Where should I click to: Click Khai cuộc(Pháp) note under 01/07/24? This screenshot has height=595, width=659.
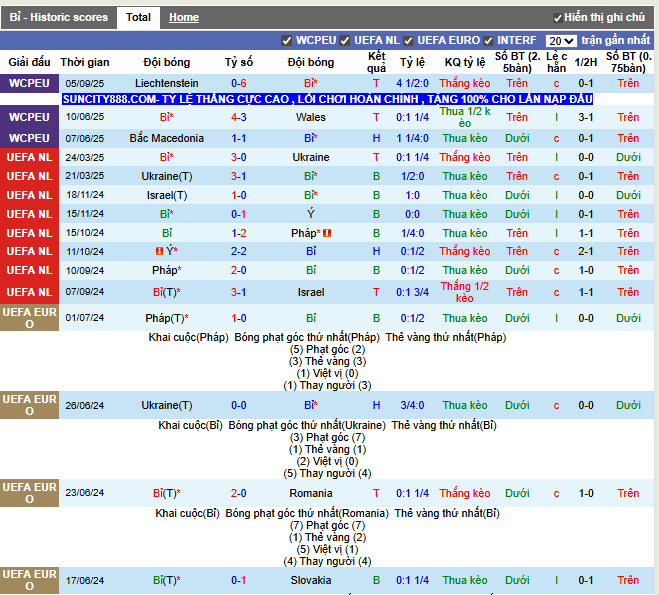click(x=188, y=337)
